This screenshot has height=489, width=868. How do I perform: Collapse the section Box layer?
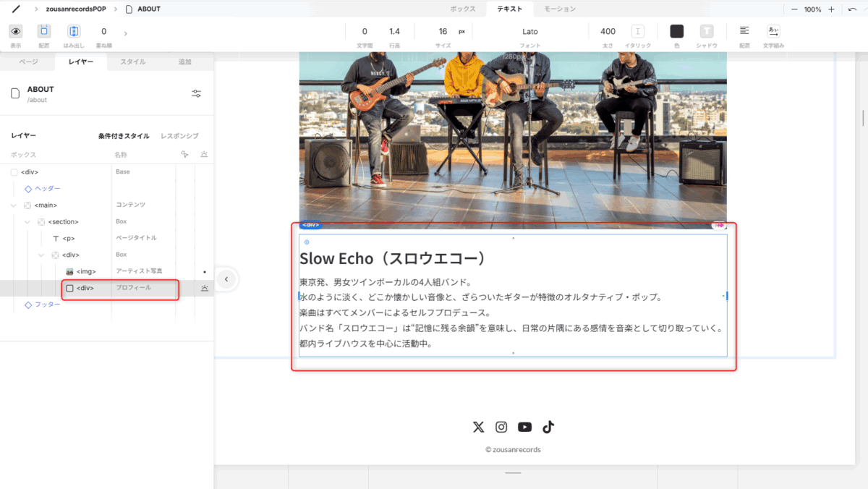(27, 222)
